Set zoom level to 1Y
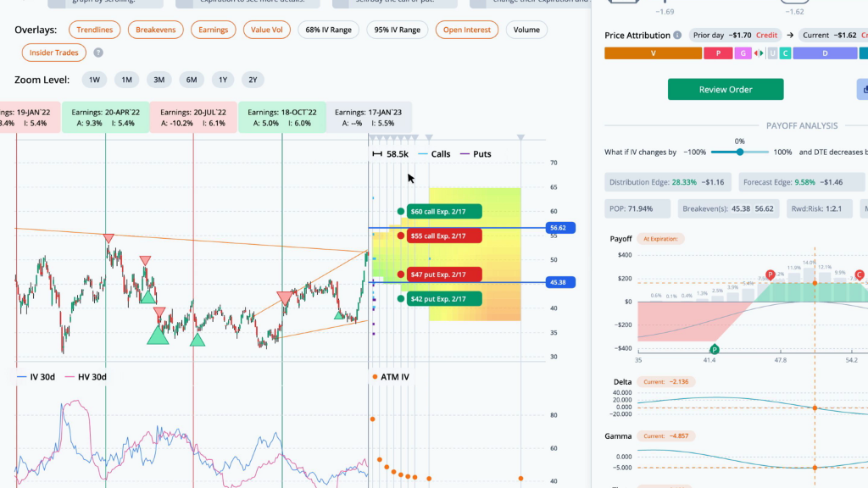This screenshot has width=868, height=488. (x=223, y=80)
